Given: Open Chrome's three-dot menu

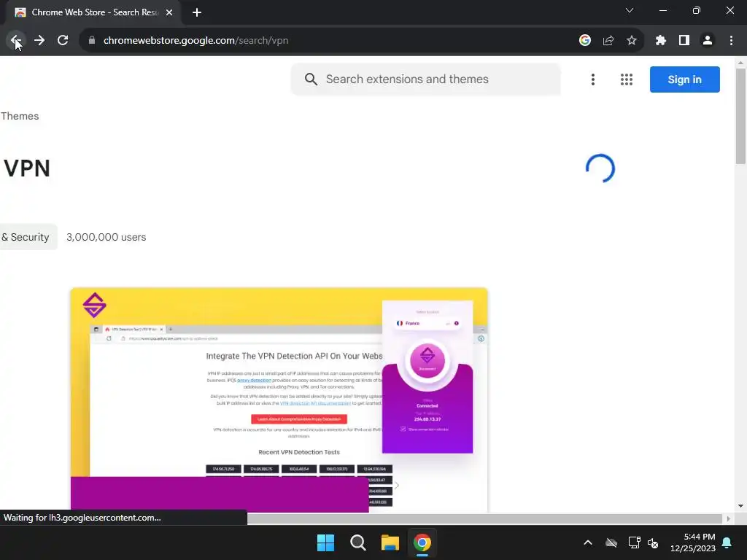Looking at the screenshot, I should click(731, 41).
